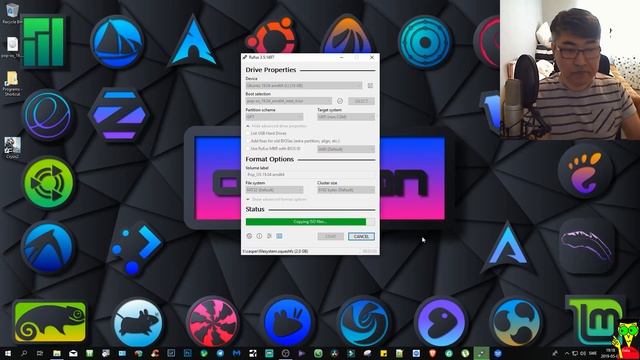Open the File system dropdown
Image resolution: width=640 pixels, height=360 pixels.
(274, 190)
